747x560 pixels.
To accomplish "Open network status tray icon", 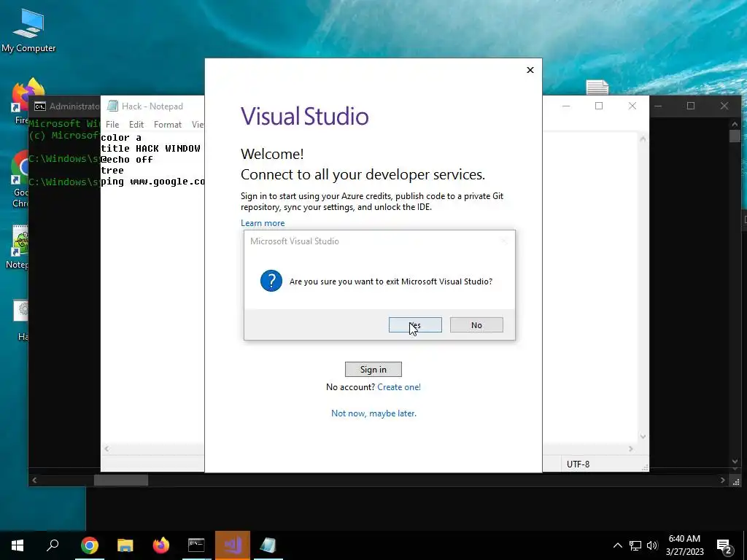I will coord(635,545).
